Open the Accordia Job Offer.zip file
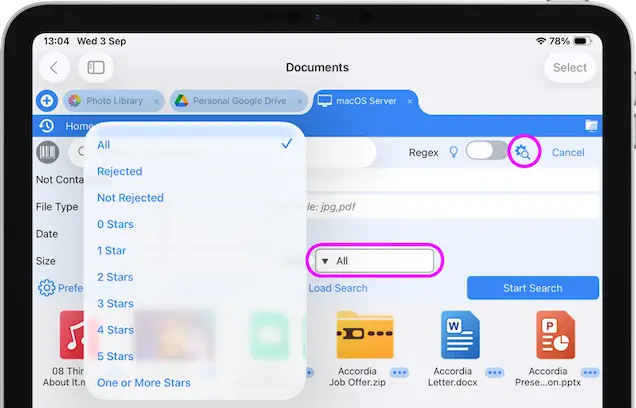Screen dimensions: 636x408 pos(364,335)
